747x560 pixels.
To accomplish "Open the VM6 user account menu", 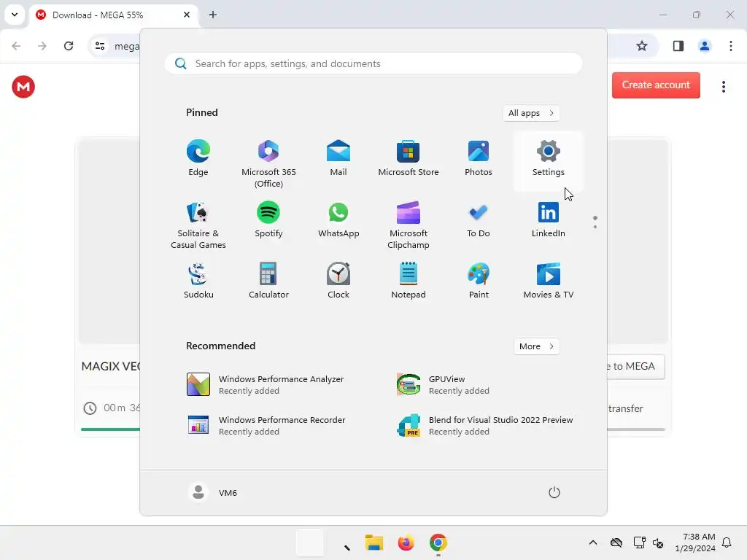I will tap(212, 492).
